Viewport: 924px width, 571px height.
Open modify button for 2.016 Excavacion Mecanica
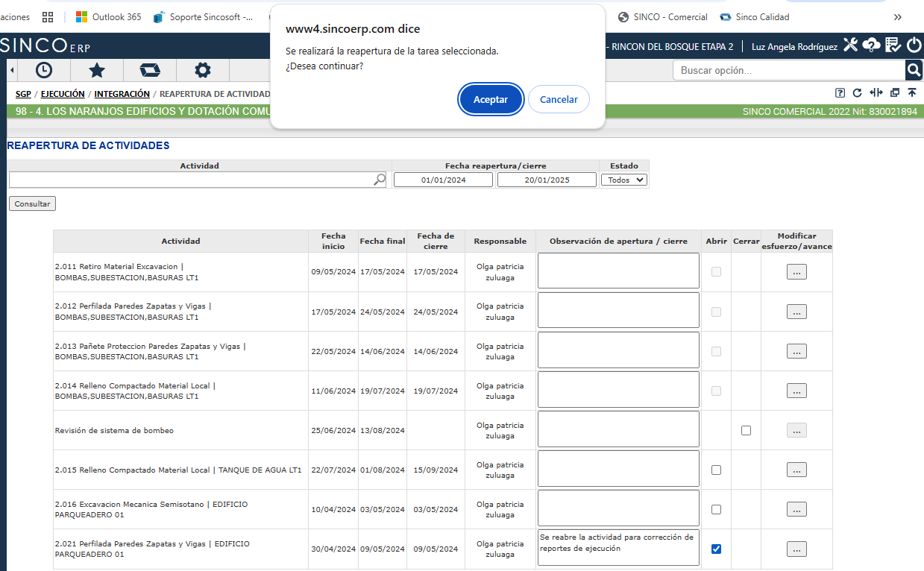[x=796, y=509]
